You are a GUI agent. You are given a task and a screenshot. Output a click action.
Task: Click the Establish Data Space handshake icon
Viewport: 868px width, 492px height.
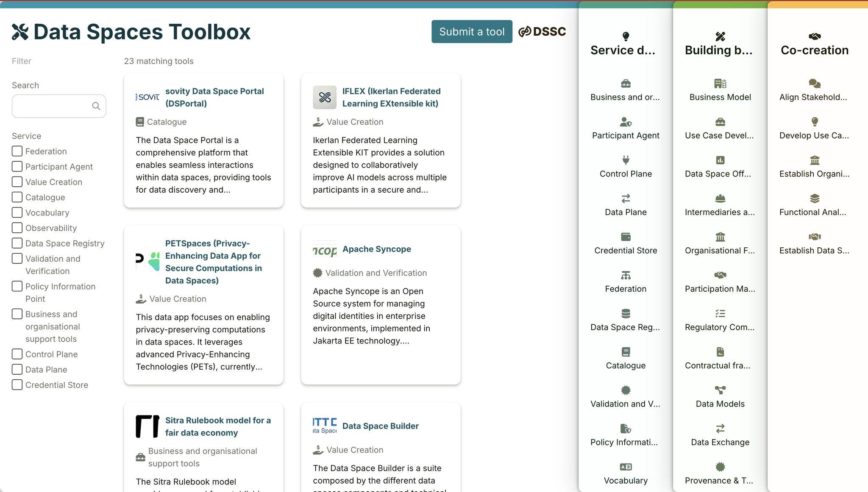[815, 237]
